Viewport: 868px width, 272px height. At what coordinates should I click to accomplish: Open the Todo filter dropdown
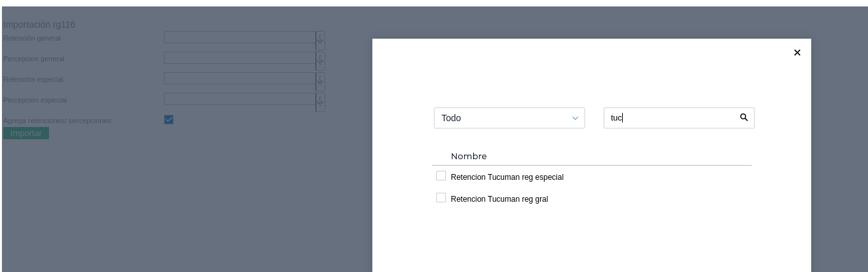tap(509, 118)
